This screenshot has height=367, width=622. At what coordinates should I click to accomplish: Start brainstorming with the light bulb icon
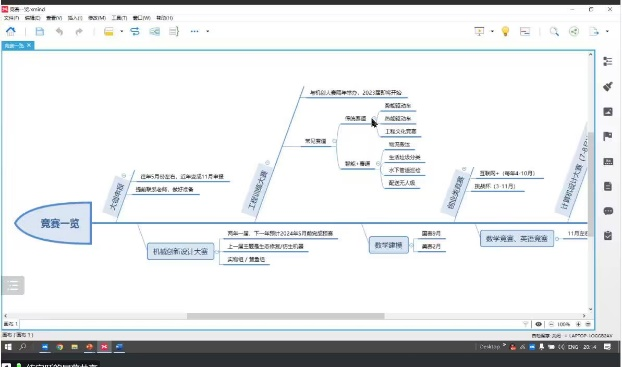[x=505, y=31]
